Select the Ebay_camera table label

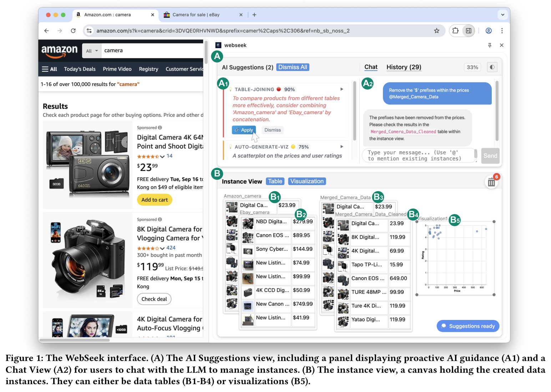[x=254, y=212]
